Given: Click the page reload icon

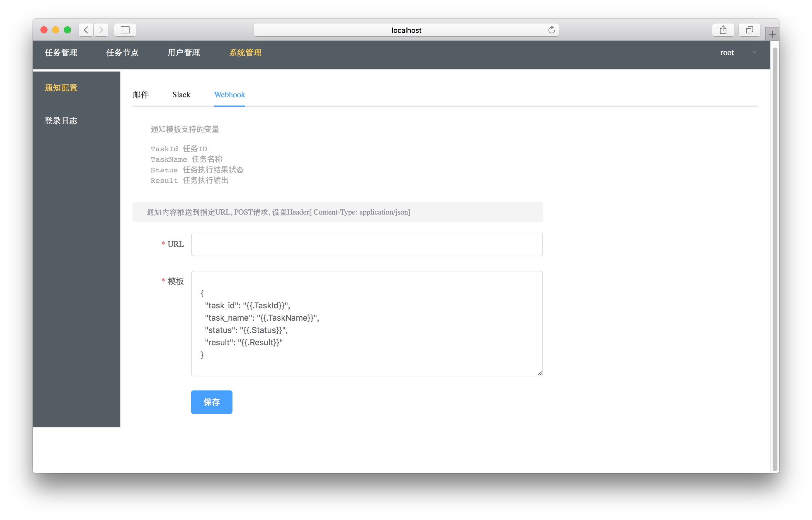Looking at the screenshot, I should click(551, 30).
